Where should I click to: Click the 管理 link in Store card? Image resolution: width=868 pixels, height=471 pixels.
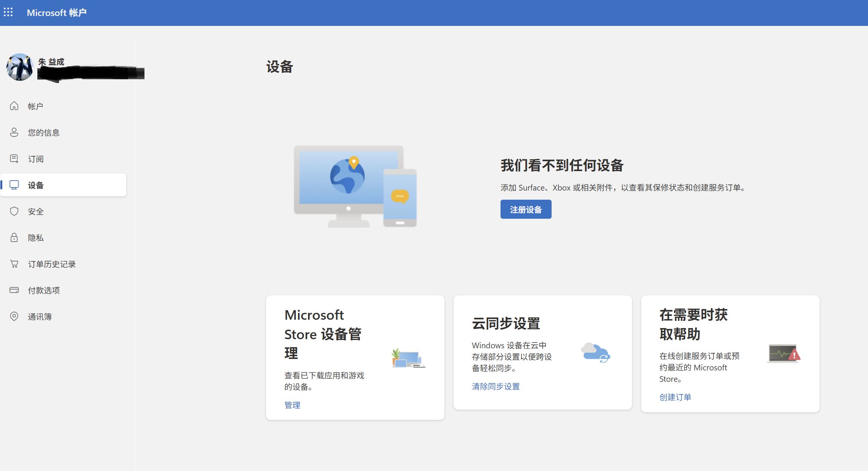coord(292,405)
